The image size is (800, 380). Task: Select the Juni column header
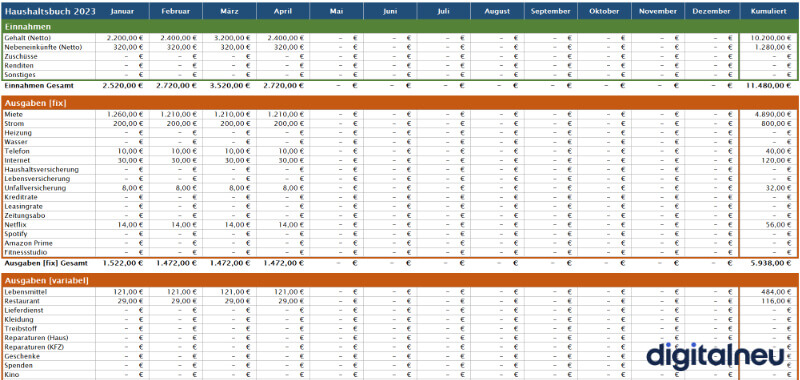[390, 11]
